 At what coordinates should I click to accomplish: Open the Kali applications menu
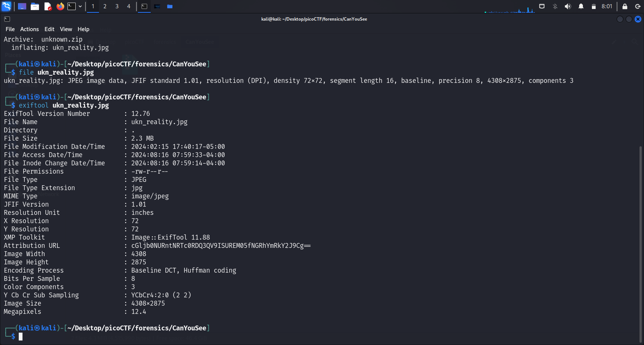point(6,6)
